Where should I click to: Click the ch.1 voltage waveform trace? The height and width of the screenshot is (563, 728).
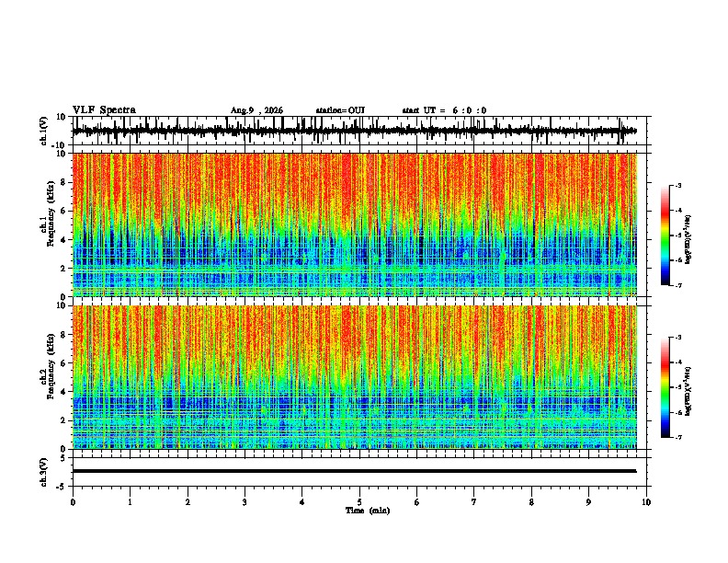(x=354, y=131)
